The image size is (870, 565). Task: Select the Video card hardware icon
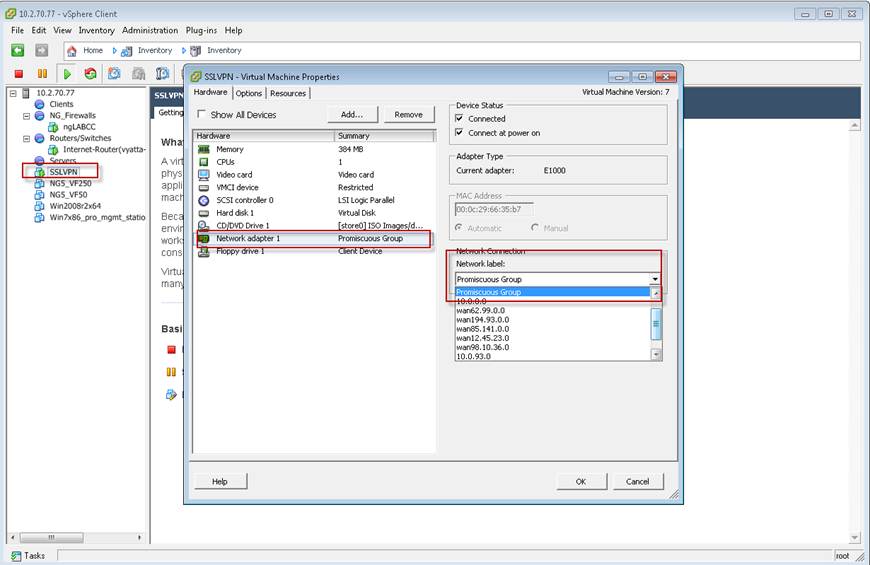point(204,175)
